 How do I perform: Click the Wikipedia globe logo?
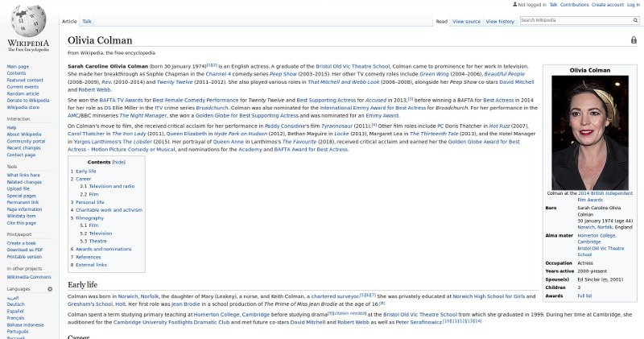click(27, 27)
